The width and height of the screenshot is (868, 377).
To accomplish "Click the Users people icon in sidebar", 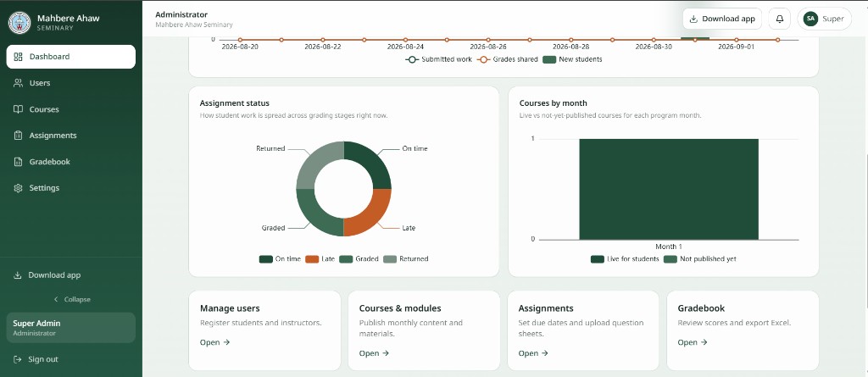I will [x=19, y=83].
